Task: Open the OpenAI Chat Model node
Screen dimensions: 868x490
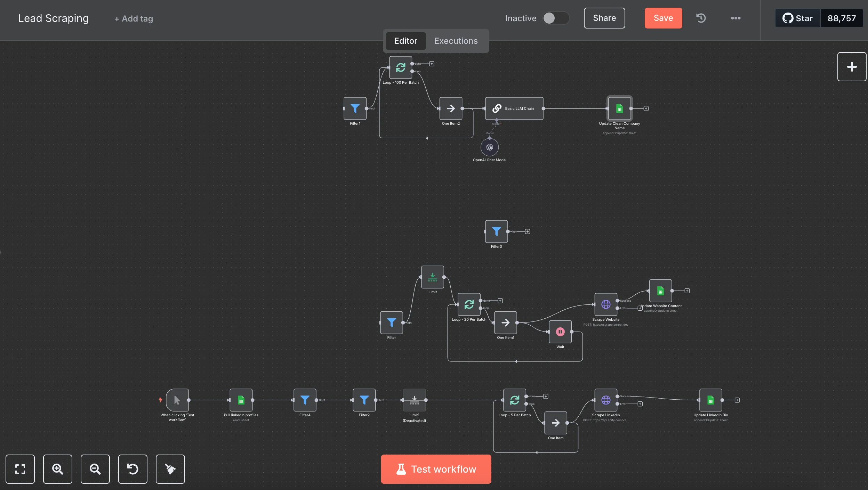Action: [490, 147]
